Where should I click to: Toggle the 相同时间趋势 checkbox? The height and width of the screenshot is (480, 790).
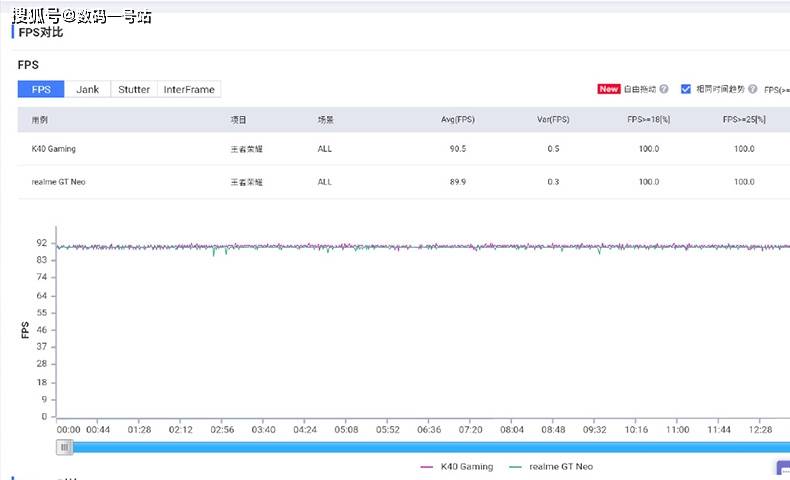(686, 89)
